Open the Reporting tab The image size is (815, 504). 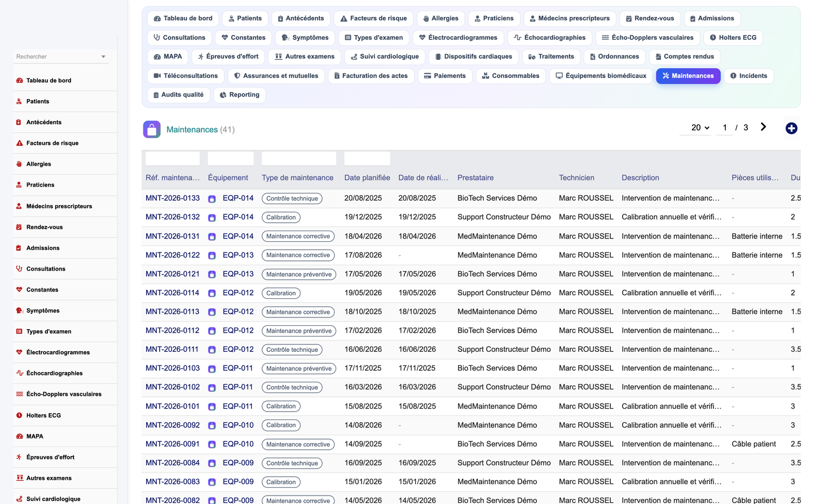click(x=240, y=95)
